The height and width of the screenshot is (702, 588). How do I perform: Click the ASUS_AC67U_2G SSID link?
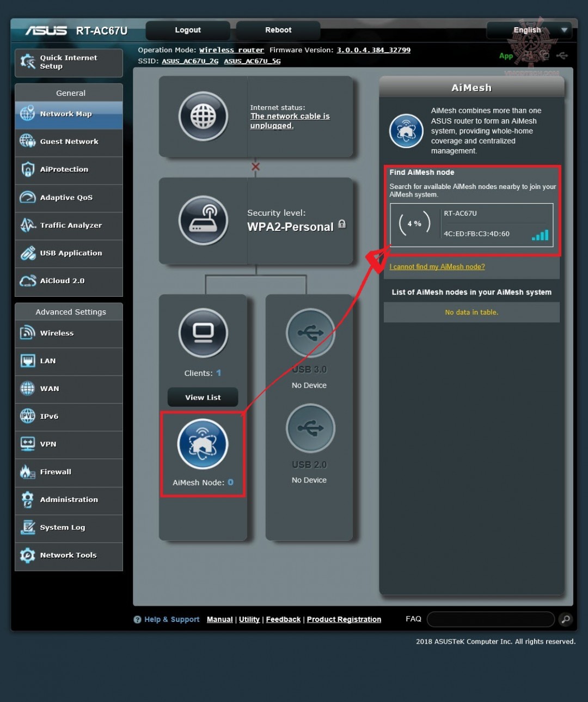coord(190,61)
